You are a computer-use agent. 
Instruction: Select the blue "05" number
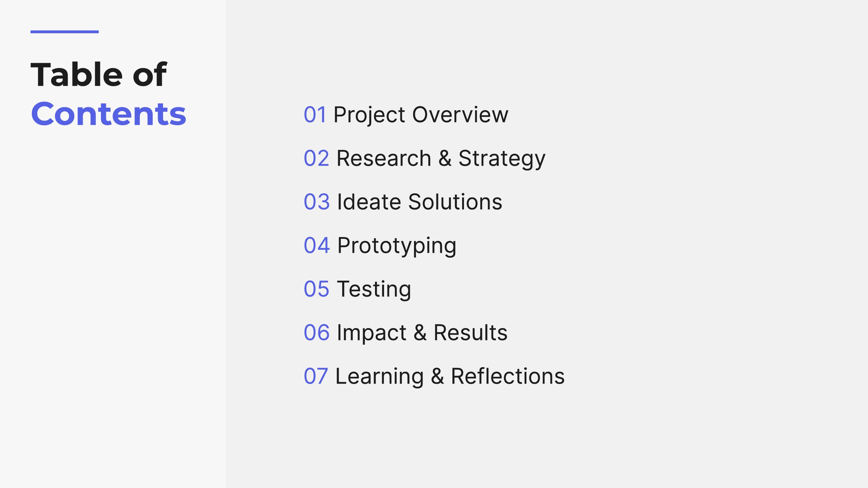click(316, 289)
